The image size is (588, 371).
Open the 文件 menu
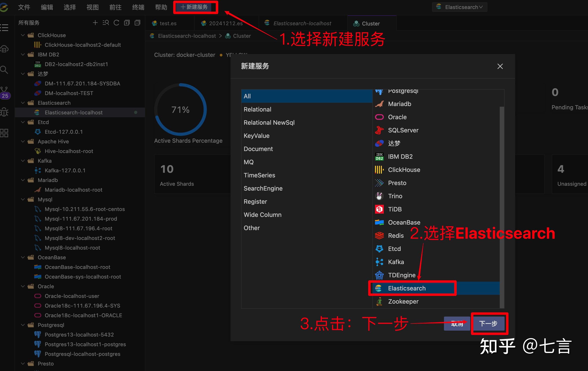(x=24, y=7)
